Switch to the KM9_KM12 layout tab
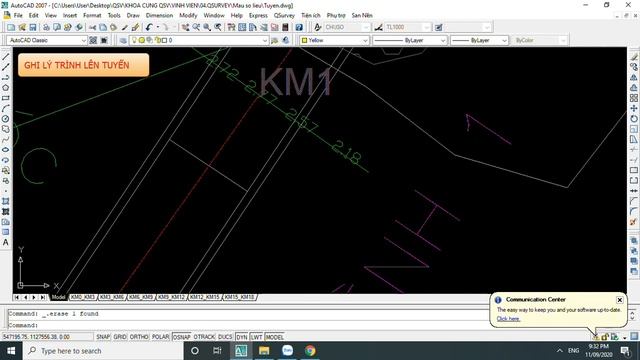Screen dimensions: 640x360 click(x=171, y=297)
